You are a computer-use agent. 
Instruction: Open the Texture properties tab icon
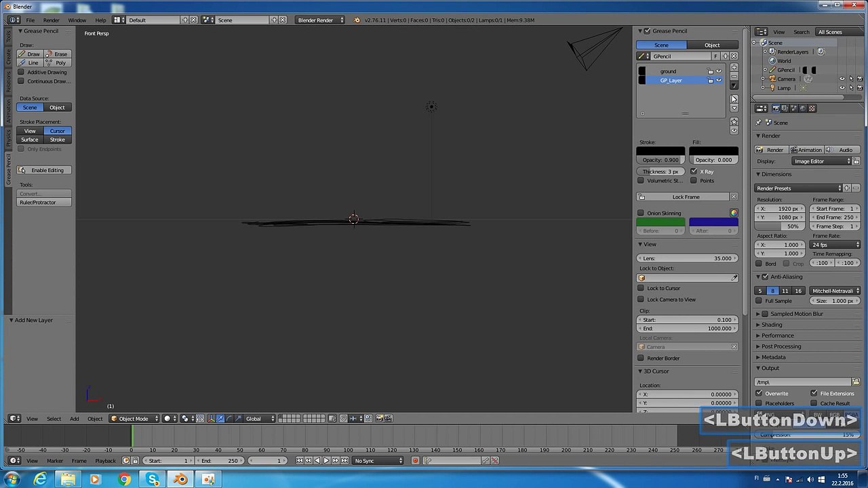tap(812, 108)
